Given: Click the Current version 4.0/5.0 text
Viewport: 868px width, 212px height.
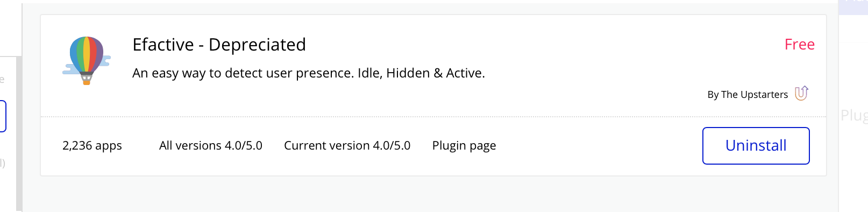Looking at the screenshot, I should (347, 146).
